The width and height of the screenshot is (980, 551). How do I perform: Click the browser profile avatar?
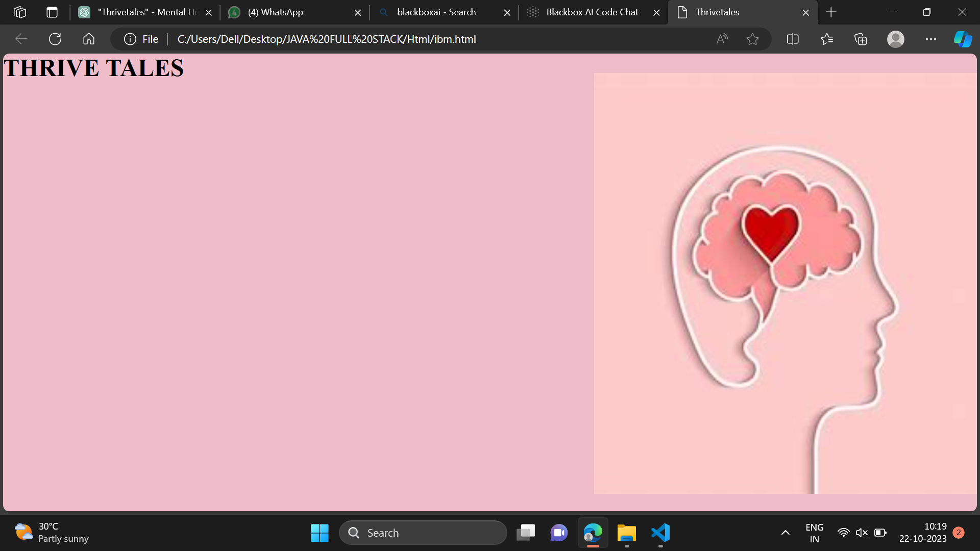coord(895,39)
